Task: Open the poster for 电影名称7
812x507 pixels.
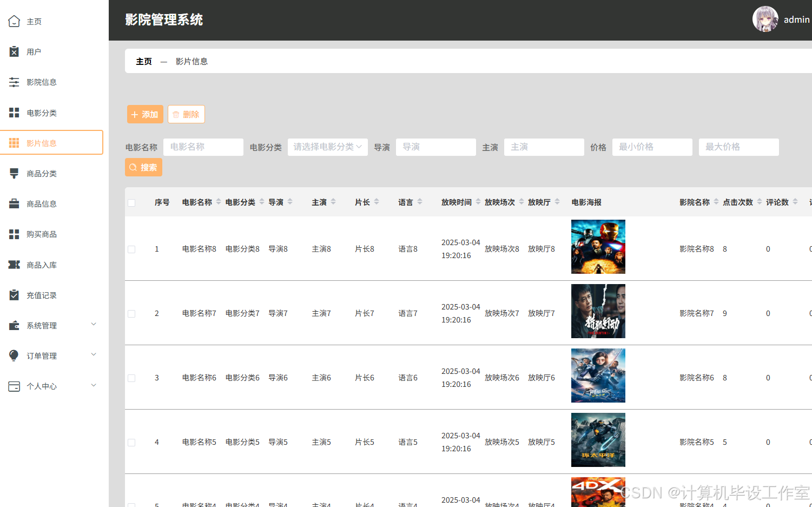Action: [x=598, y=311]
